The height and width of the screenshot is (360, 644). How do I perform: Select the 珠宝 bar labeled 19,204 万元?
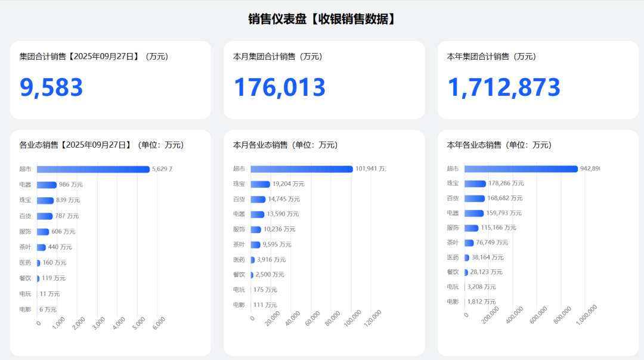pos(261,184)
